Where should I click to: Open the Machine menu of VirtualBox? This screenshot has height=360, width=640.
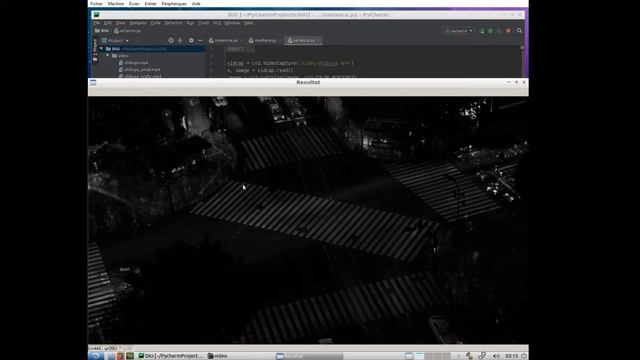[x=116, y=4]
